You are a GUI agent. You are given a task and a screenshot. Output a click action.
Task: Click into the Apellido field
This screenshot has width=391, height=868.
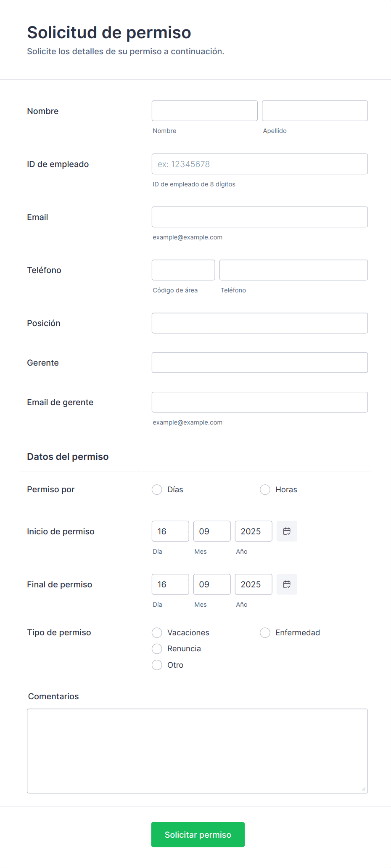pyautogui.click(x=314, y=111)
